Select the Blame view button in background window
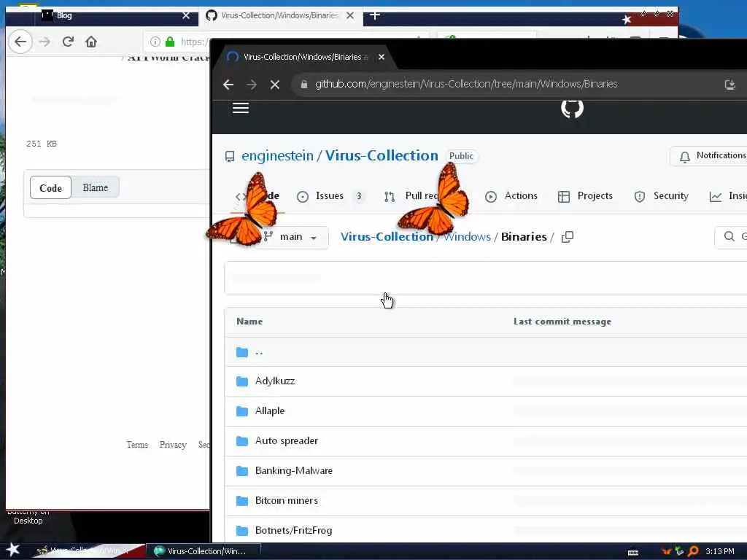This screenshot has width=747, height=560. coord(96,187)
